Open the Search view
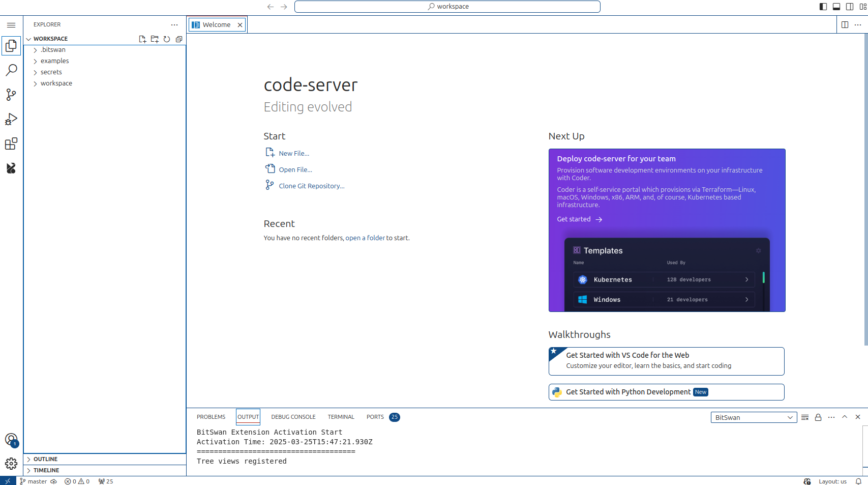Viewport: 868px width, 485px height. [11, 70]
